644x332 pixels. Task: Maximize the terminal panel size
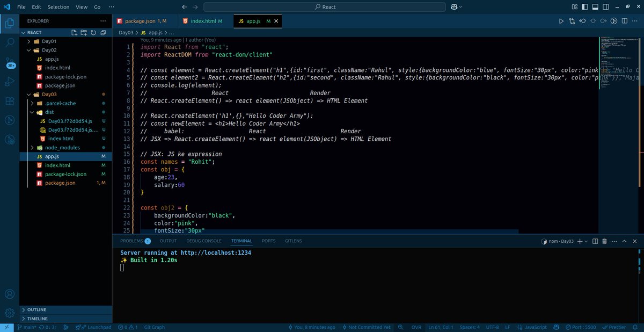(x=625, y=241)
